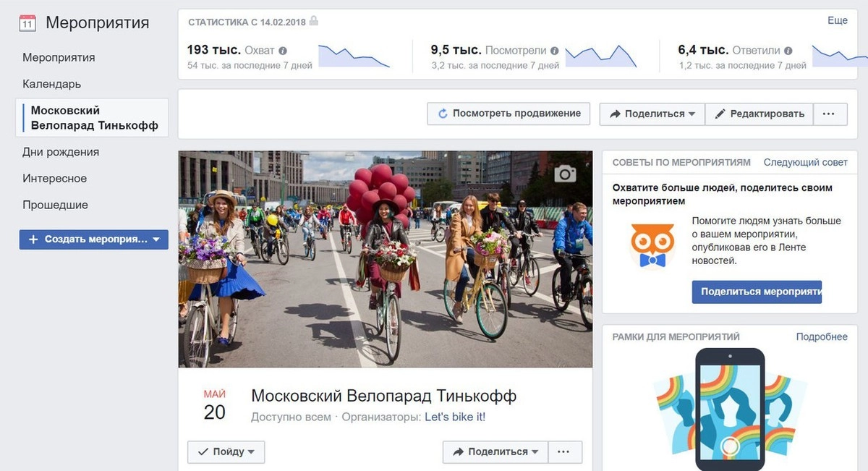868x471 pixels.
Task: Expand the Пойду response dropdown
Action: [x=226, y=452]
